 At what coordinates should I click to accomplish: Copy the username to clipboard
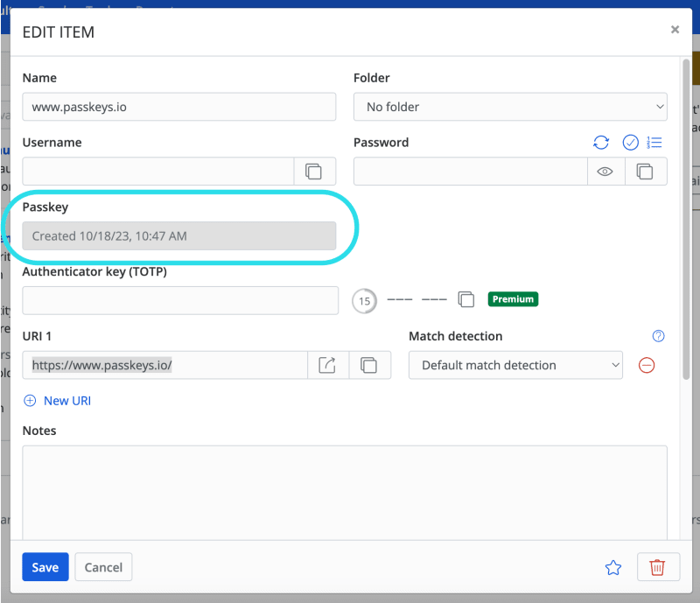click(315, 172)
